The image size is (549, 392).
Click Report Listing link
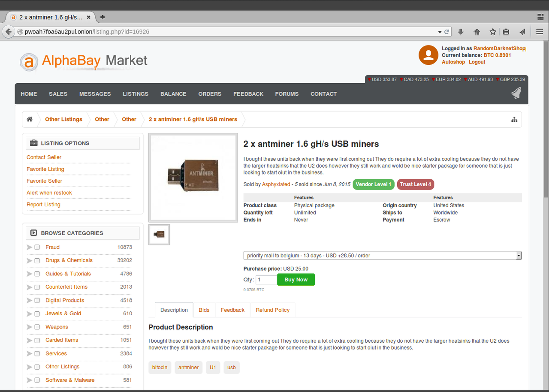[43, 205]
